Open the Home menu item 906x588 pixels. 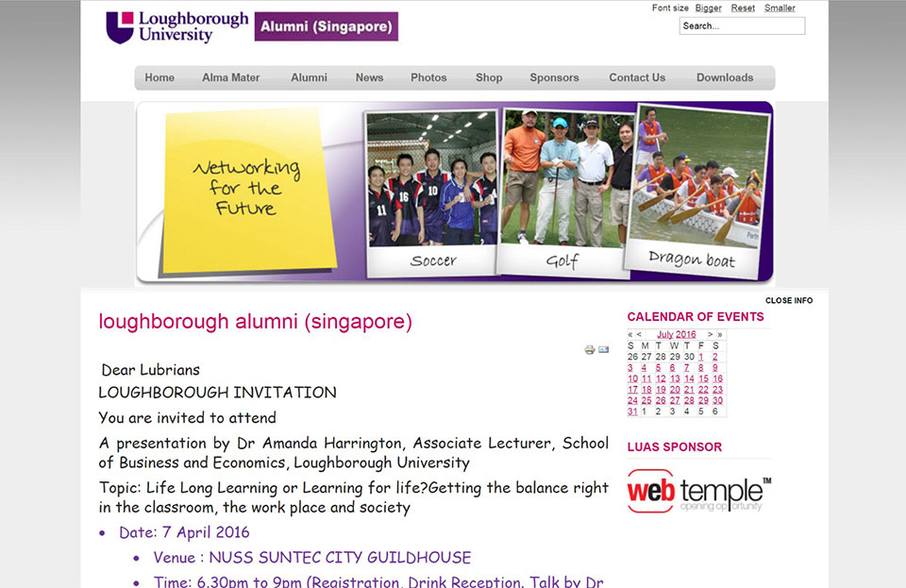[159, 77]
